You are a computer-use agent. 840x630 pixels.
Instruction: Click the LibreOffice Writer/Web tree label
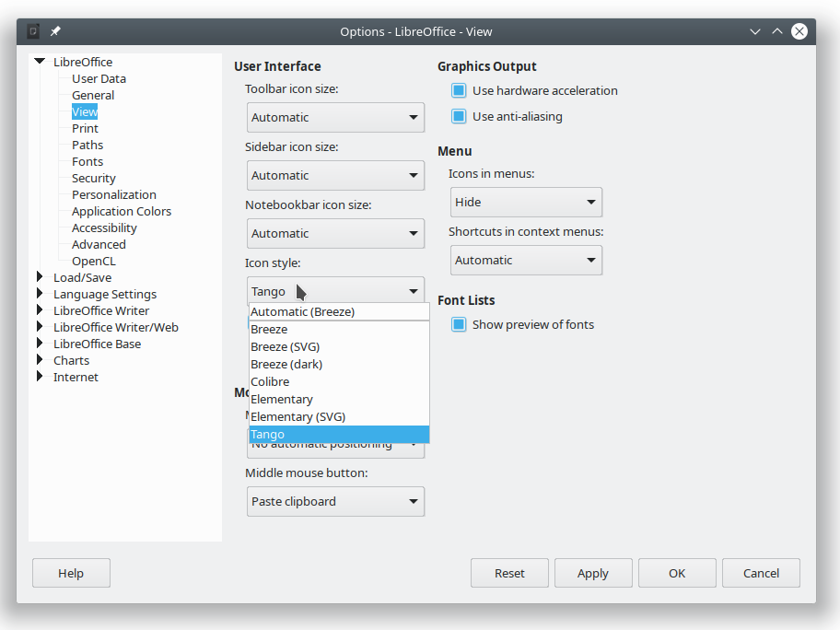(x=116, y=327)
